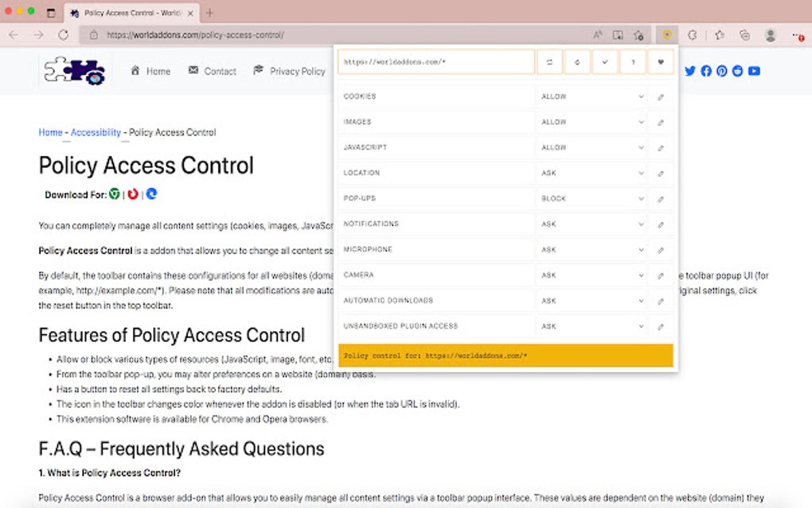Screen dimensions: 812x508
Task: Reload the page with the refresh icon
Action: [63, 35]
